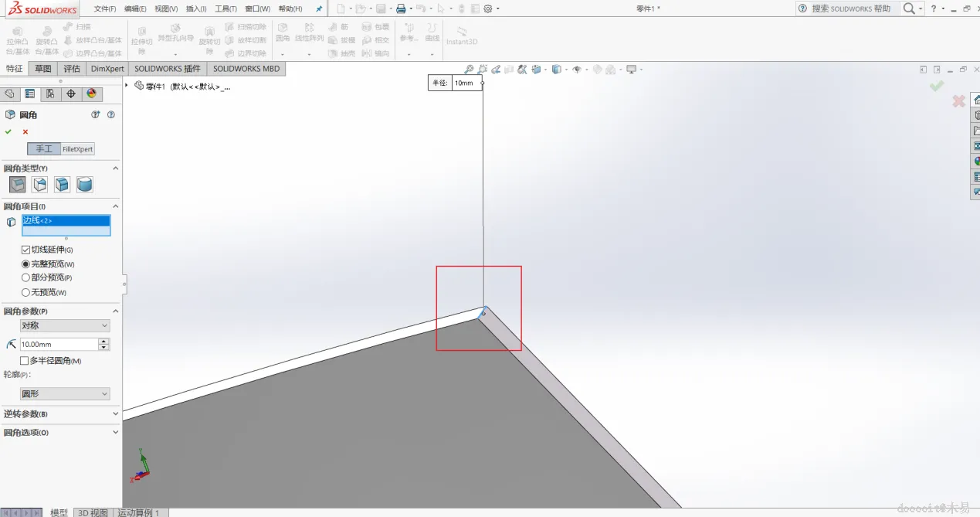Select the variable size fillet type icon
The height and width of the screenshot is (517, 980).
40,185
